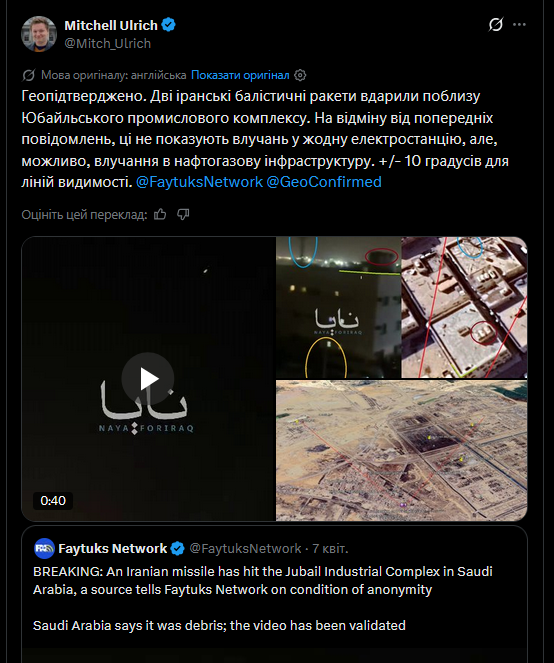Viewport: 554px width, 663px height.
Task: Click the translation icon before Мова оригіналу
Action: (x=28, y=75)
